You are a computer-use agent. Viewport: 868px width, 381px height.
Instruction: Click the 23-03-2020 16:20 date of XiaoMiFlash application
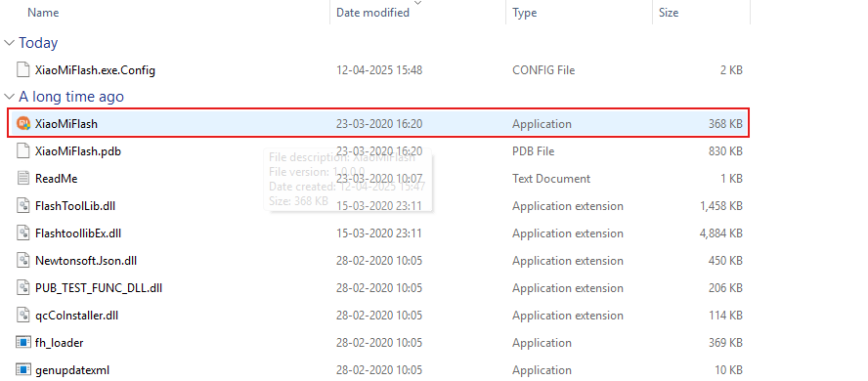click(x=379, y=124)
